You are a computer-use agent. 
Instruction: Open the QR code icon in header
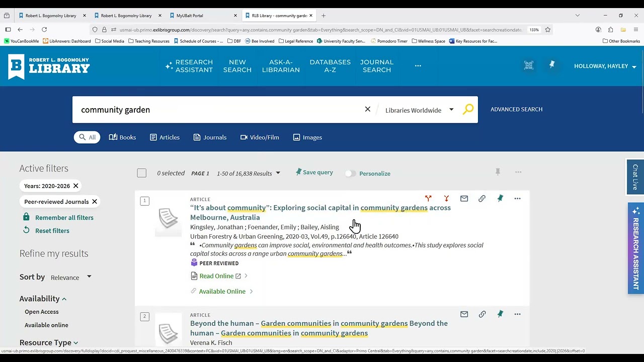coord(528,65)
